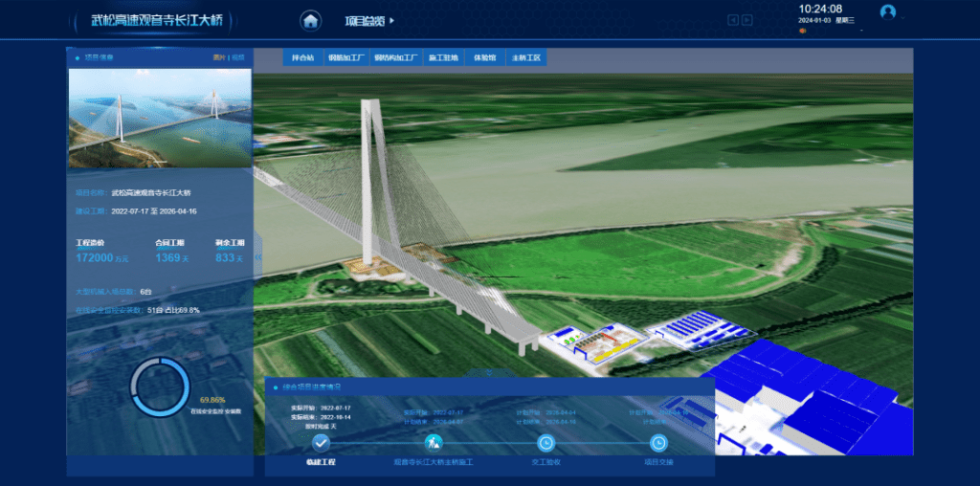Click the Home icon in header
980x486 pixels.
point(310,20)
